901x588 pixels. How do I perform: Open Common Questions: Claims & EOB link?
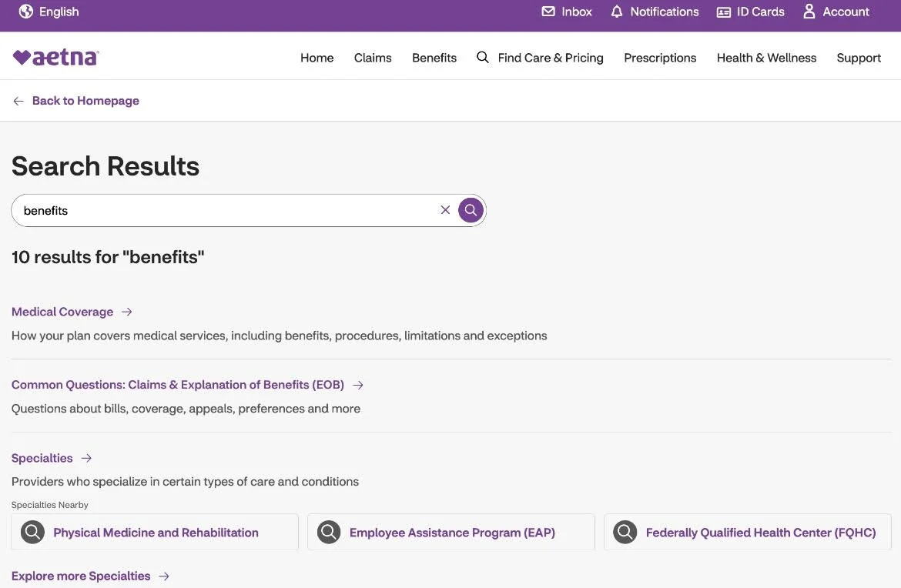point(178,385)
